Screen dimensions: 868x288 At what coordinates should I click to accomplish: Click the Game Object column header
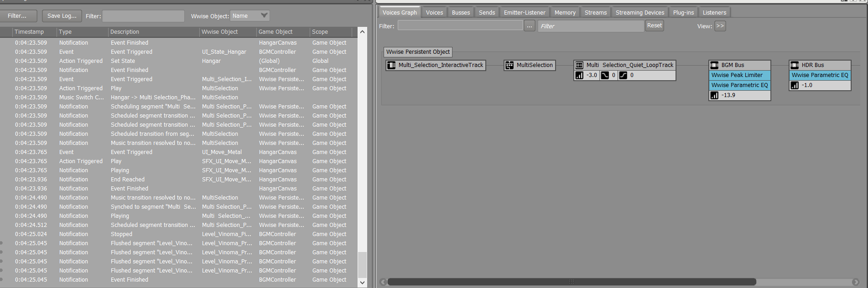tap(283, 32)
